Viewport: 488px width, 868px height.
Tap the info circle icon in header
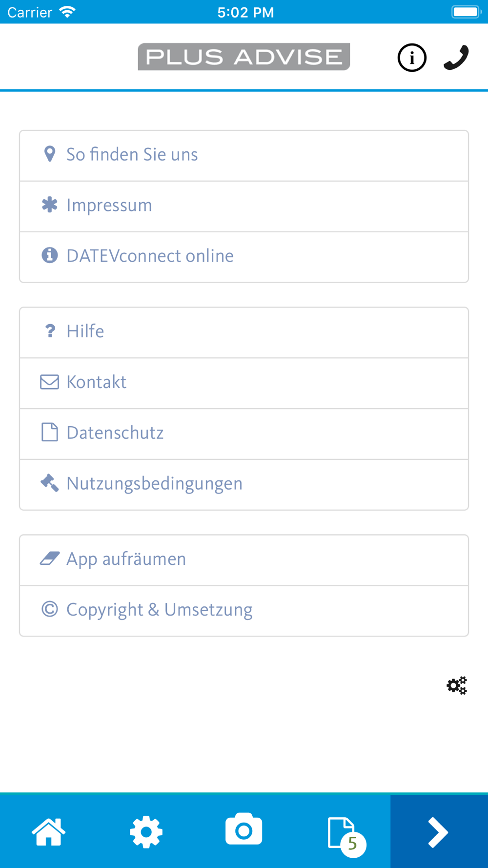coord(412,58)
